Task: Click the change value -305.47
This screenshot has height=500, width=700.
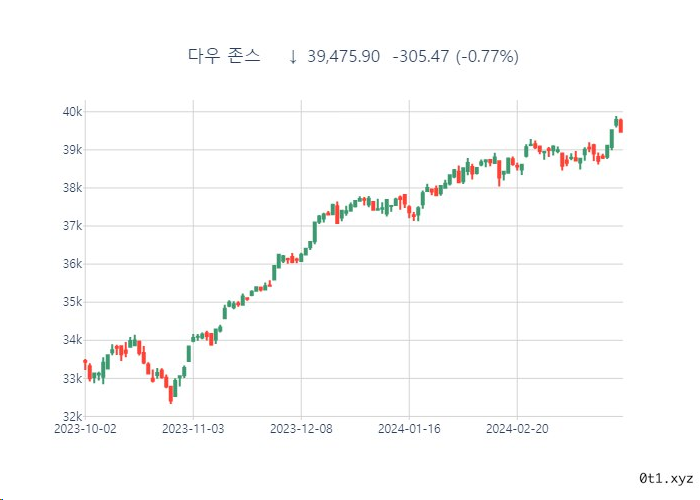Action: pyautogui.click(x=421, y=57)
